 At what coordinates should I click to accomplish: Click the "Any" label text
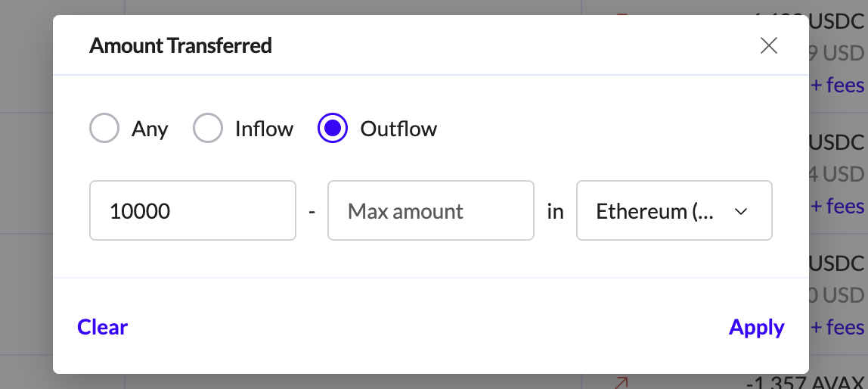click(x=150, y=129)
